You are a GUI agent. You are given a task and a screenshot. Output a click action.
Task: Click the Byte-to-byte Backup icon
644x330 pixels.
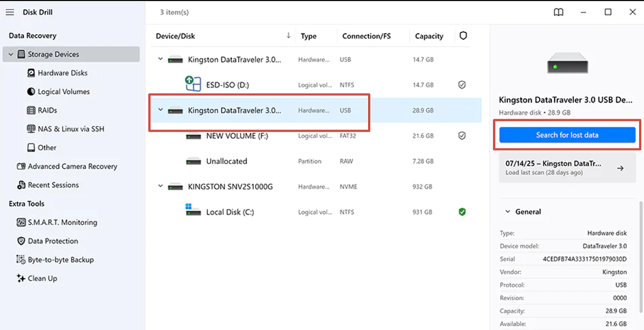tap(21, 260)
